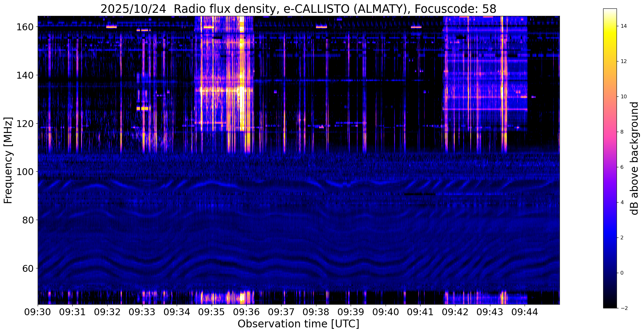Click the white top end of the colorbar

pos(610,11)
